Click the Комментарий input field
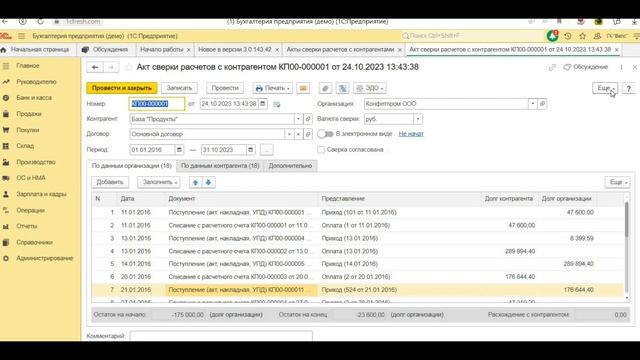 (x=221, y=336)
